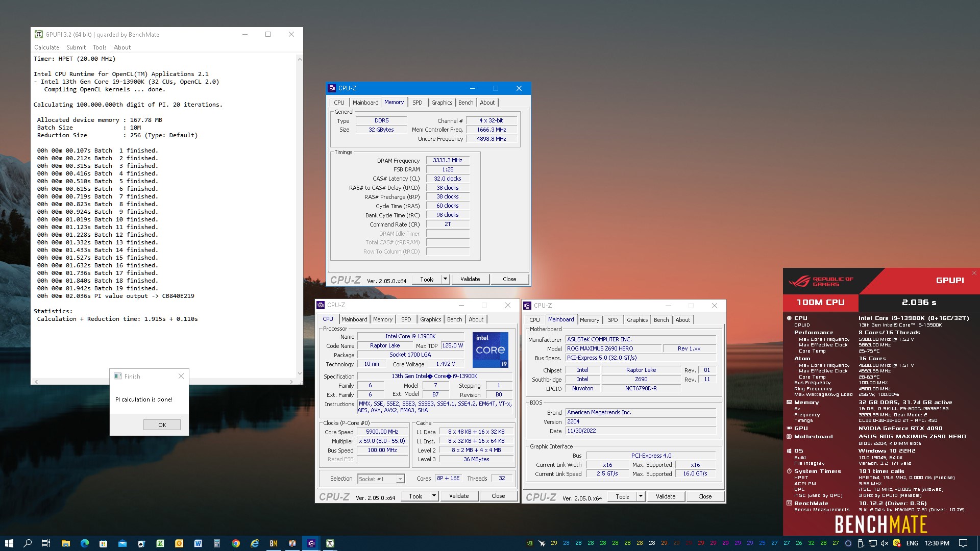Click airplane tray icon
This screenshot has width=980, height=551.
coord(542,543)
